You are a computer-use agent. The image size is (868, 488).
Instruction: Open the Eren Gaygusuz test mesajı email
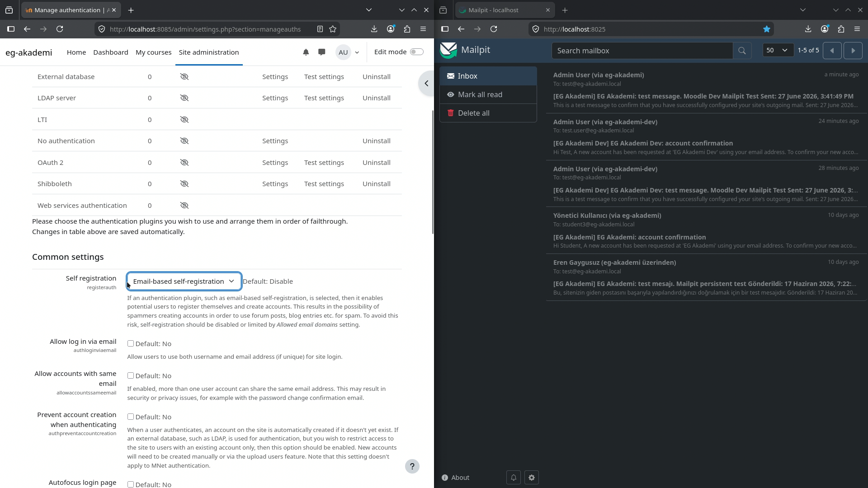[707, 277]
